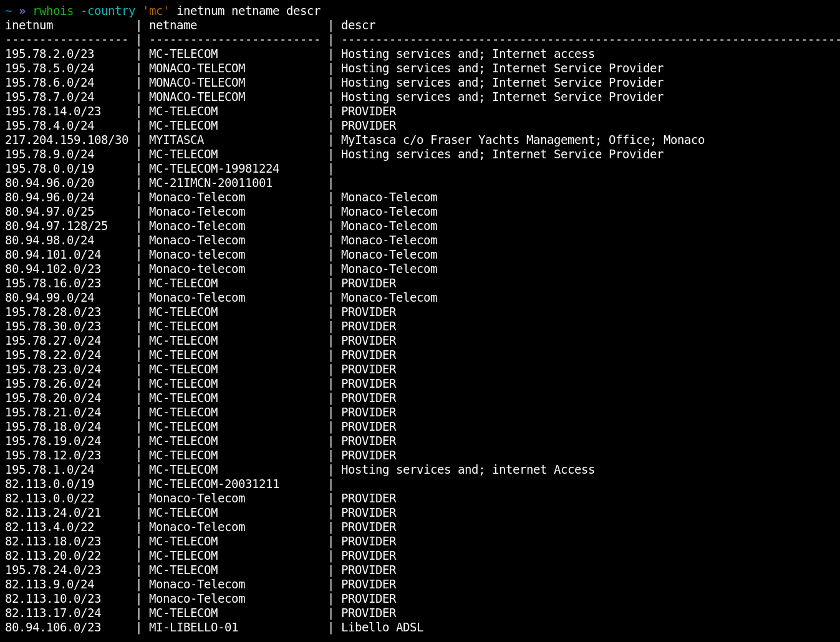
Task: Click the Libello ADSL description
Action: click(x=382, y=628)
